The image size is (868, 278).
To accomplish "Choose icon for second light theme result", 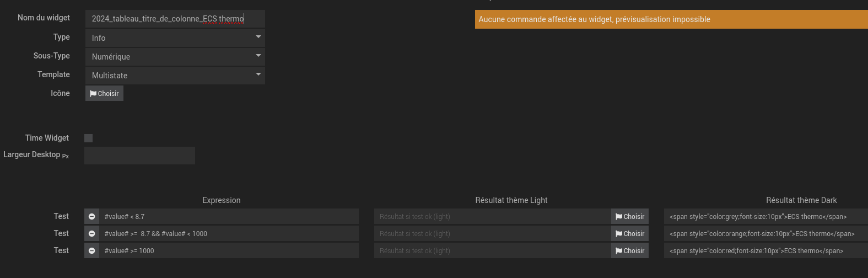I will 629,234.
